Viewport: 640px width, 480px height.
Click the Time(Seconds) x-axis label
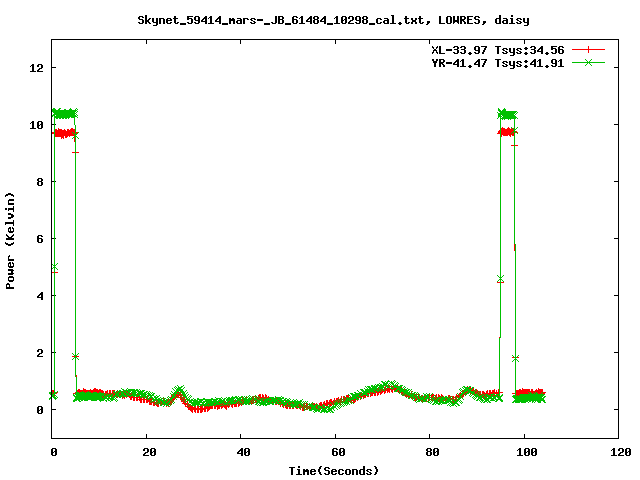point(333,471)
